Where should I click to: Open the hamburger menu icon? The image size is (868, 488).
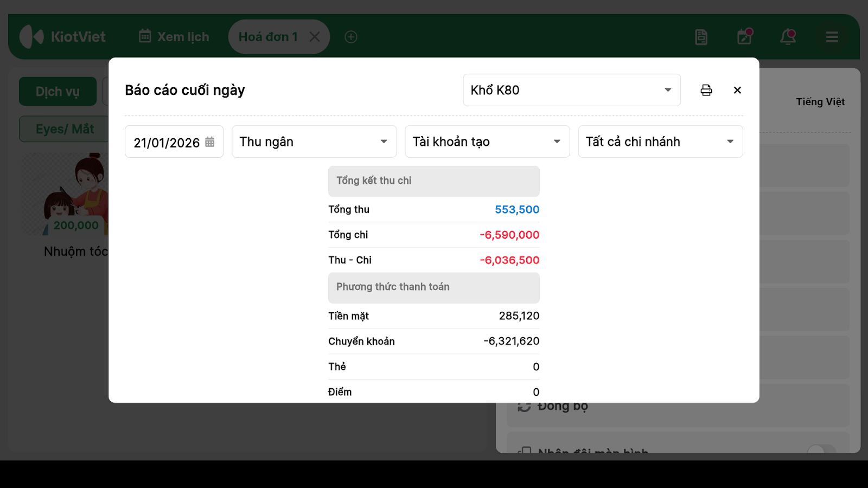(832, 37)
